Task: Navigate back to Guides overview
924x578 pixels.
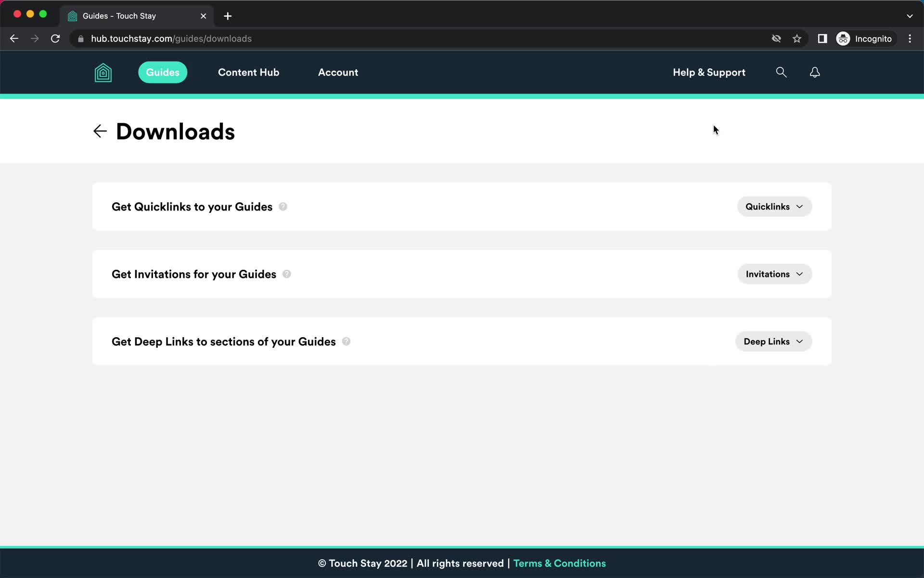Action: (99, 131)
